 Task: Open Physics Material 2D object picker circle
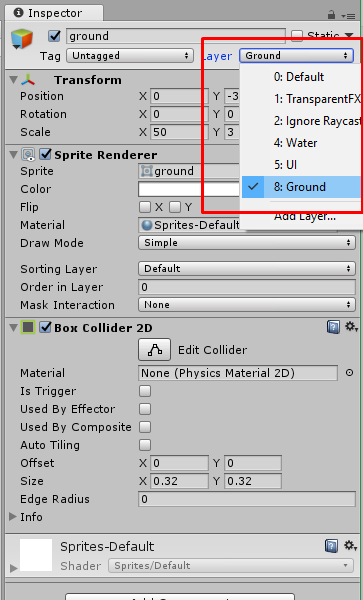click(349, 373)
